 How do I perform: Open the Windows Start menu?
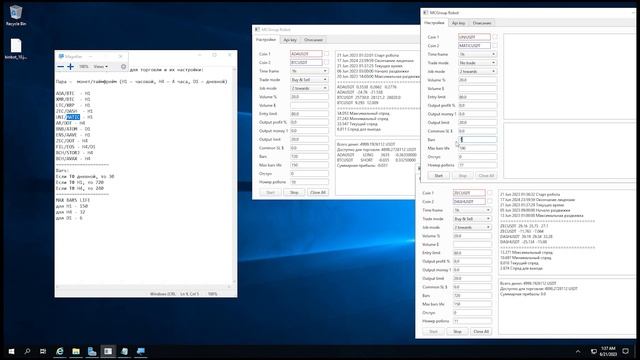pos(11,351)
